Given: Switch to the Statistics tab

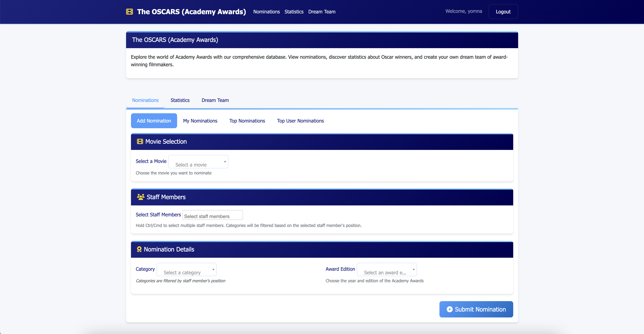Looking at the screenshot, I should click(x=180, y=100).
